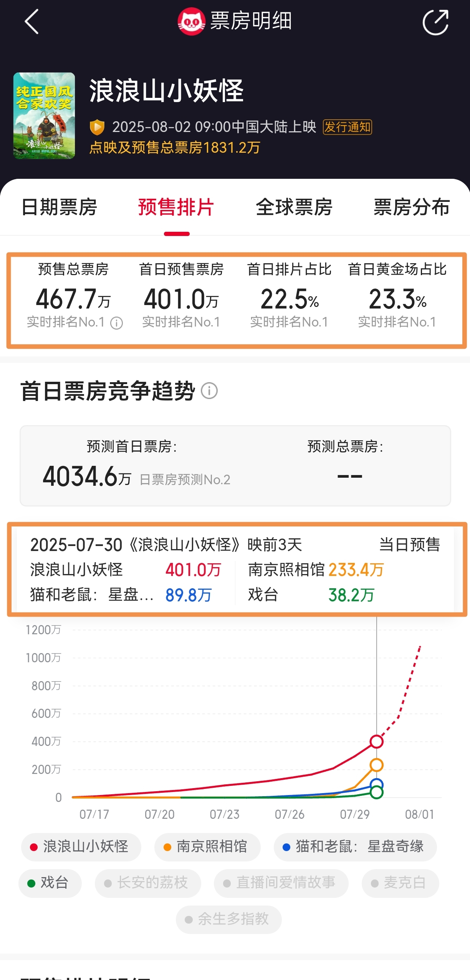Enable 长安的荔枝 legend chip
Screen dimensions: 470x980
(148, 883)
